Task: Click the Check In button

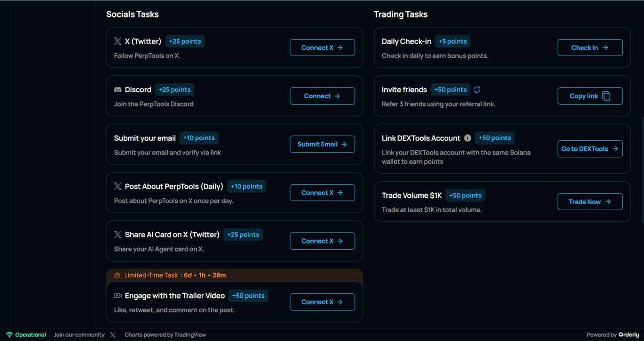Action: tap(590, 48)
